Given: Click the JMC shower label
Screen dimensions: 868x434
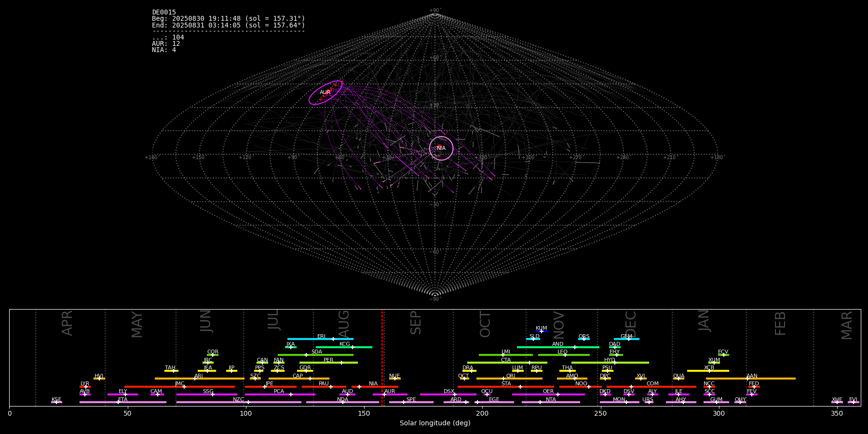Looking at the screenshot, I should (x=179, y=384).
